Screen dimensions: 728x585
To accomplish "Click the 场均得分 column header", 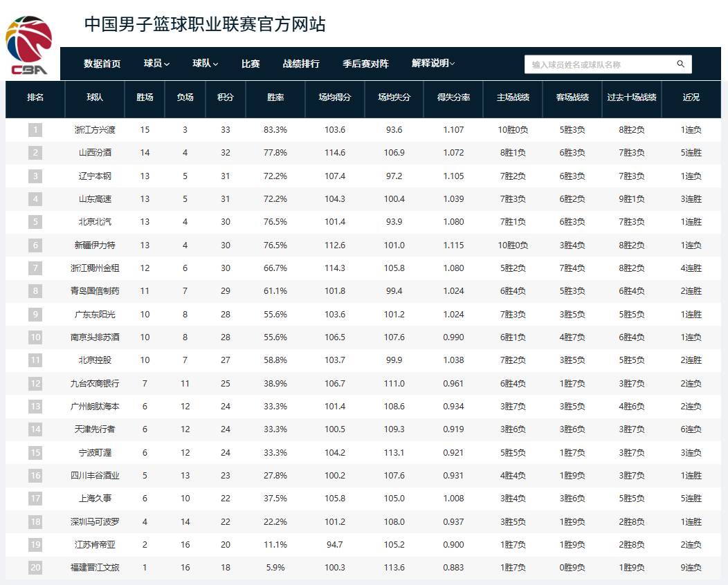I will pyautogui.click(x=334, y=99).
